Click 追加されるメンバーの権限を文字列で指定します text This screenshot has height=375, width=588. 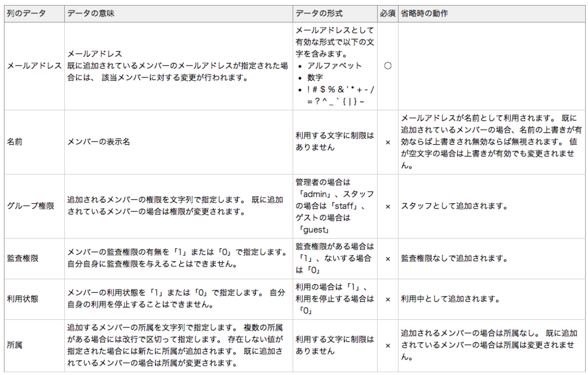pos(175,206)
